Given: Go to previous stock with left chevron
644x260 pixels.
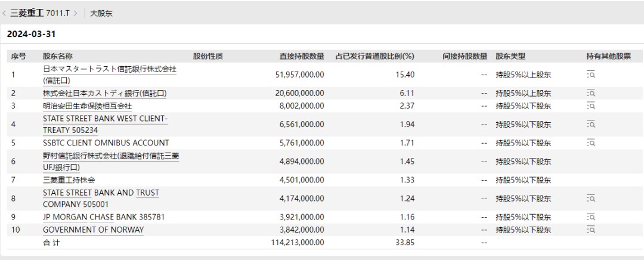Looking at the screenshot, I should 4,13.
